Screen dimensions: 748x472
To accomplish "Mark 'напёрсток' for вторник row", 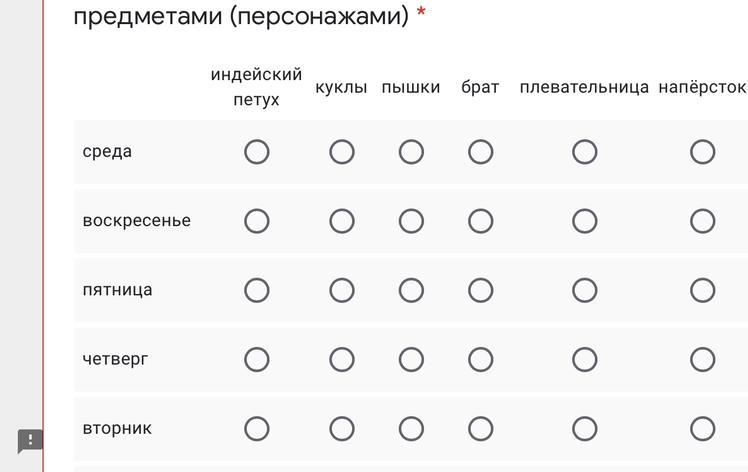I will coord(703,429).
